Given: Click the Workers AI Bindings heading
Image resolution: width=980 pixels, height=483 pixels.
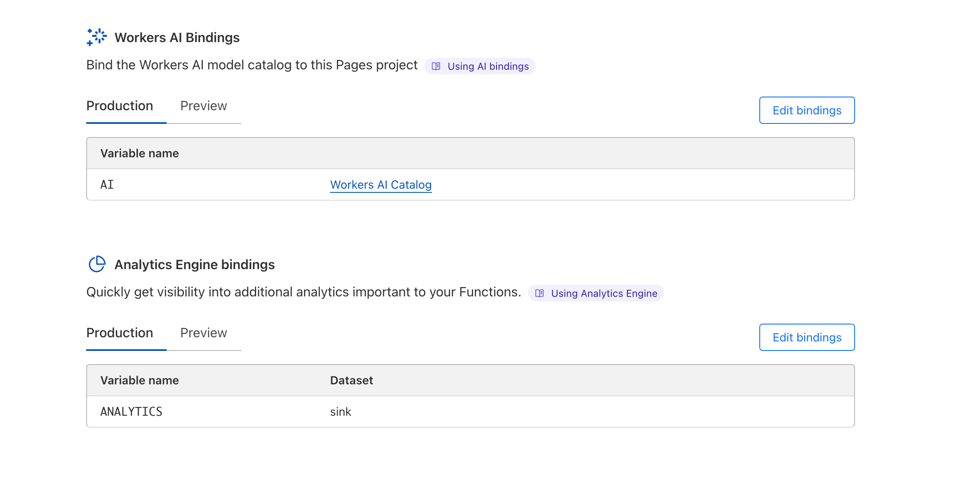Looking at the screenshot, I should pyautogui.click(x=177, y=38).
